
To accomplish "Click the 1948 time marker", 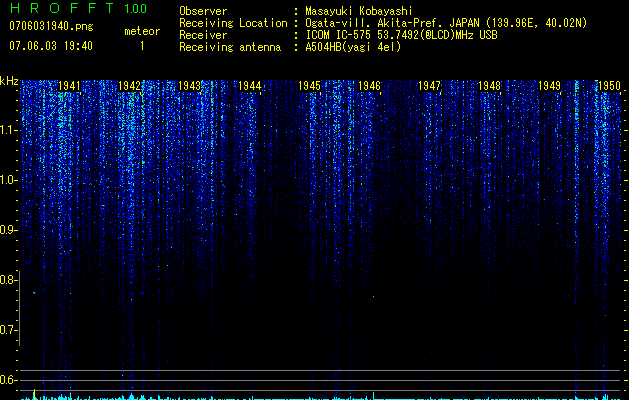I will click(489, 86).
